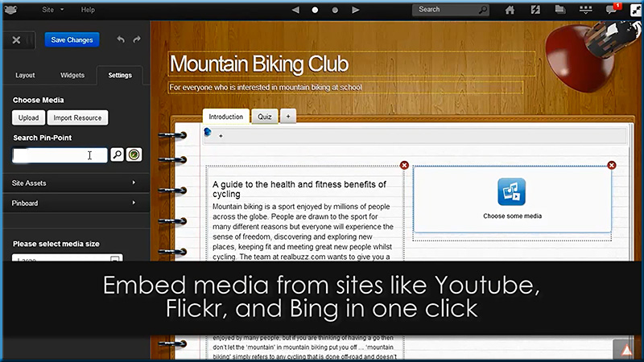Click the lightning bolt icon in top bar
The height and width of the screenshot is (362, 644).
[x=535, y=10]
